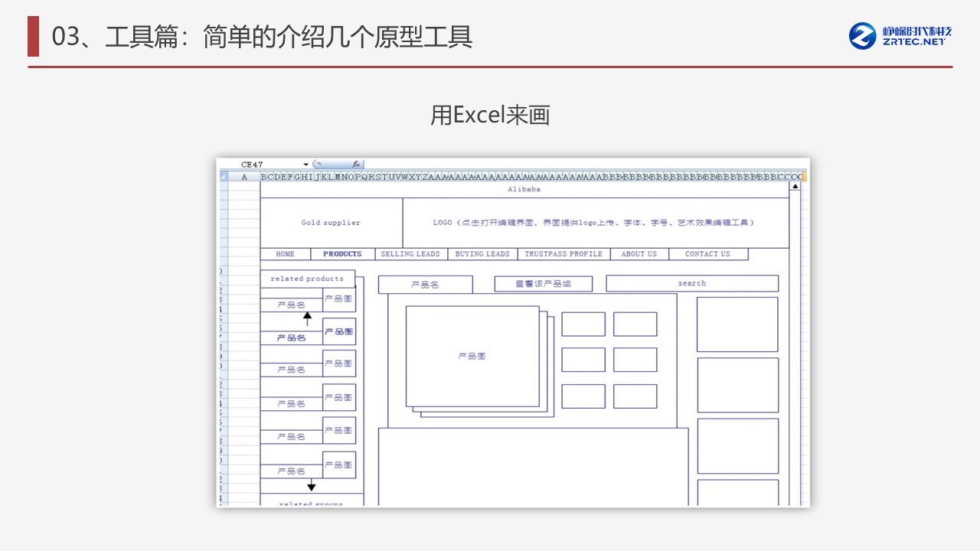980x551 pixels.
Task: Open the Name Box dropdown arrow
Action: point(306,165)
